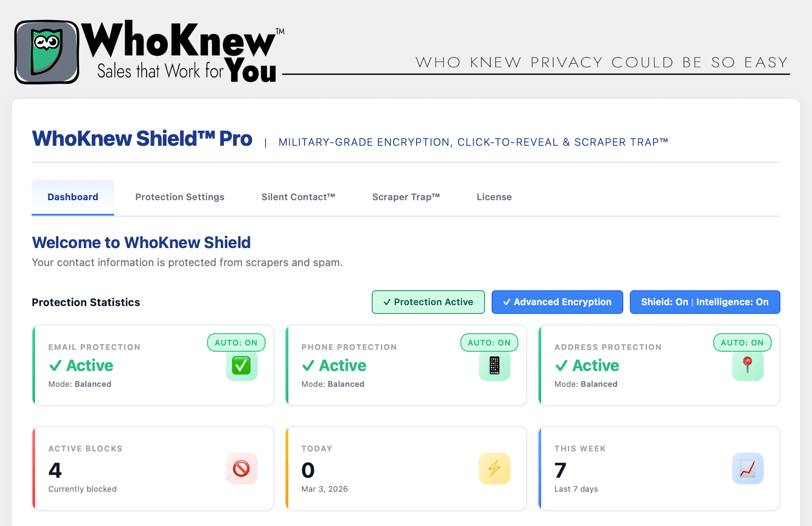Click the Advanced Encryption button
Screen dimensions: 812x526
pos(557,302)
